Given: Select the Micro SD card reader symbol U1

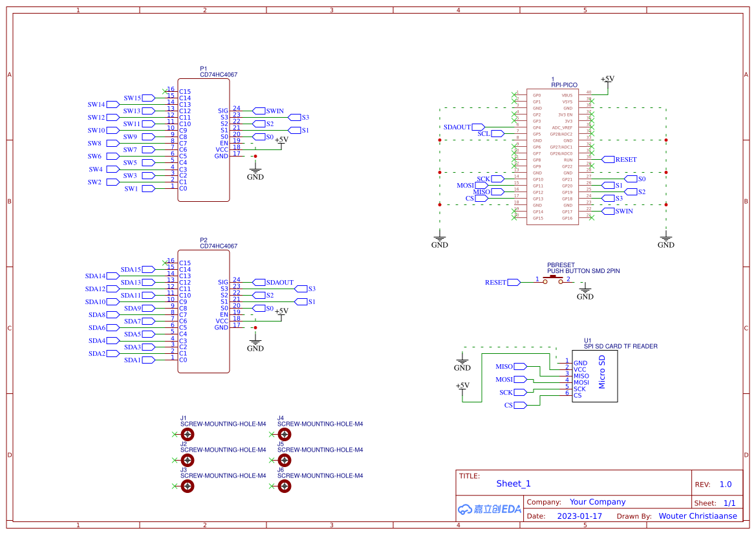Looking at the screenshot, I should 595,377.
